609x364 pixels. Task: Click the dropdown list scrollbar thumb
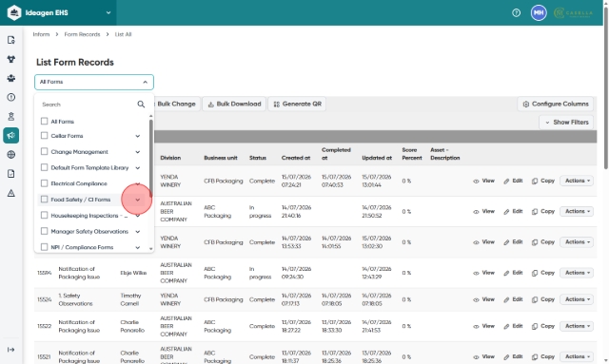tap(150, 159)
